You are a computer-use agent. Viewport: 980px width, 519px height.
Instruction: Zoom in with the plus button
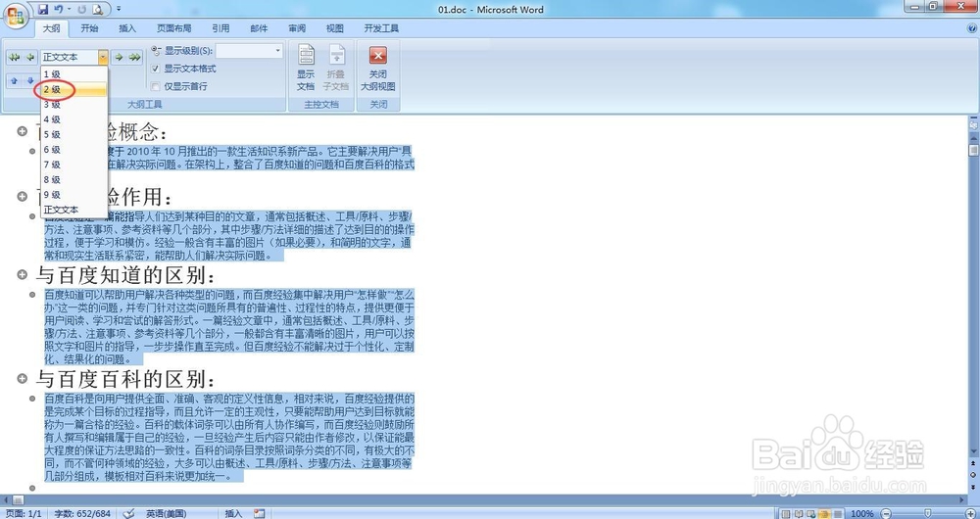click(x=970, y=513)
